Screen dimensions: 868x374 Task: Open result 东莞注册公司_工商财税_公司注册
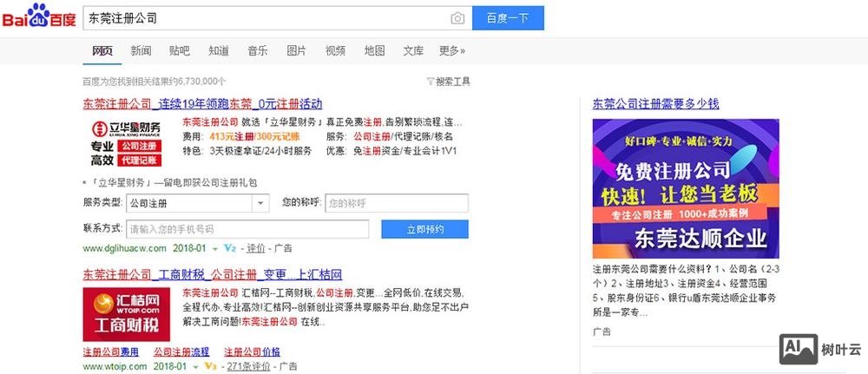click(x=213, y=274)
